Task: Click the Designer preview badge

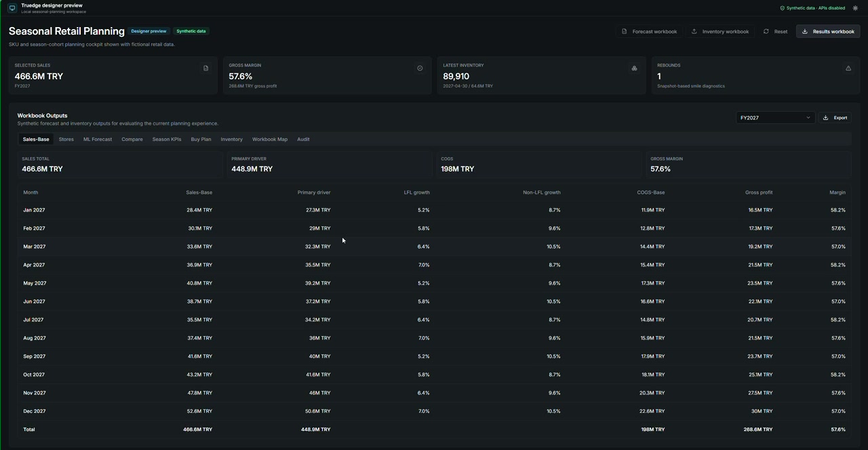Action: [x=149, y=31]
